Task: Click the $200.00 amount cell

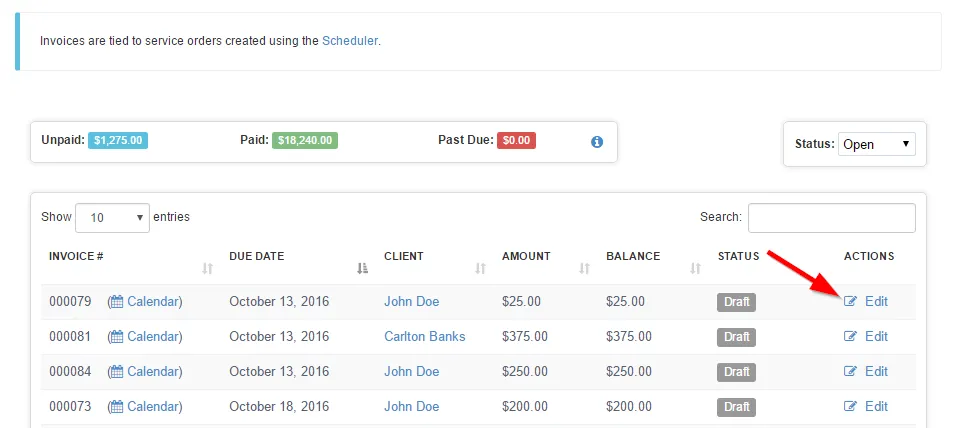Action: tap(525, 407)
